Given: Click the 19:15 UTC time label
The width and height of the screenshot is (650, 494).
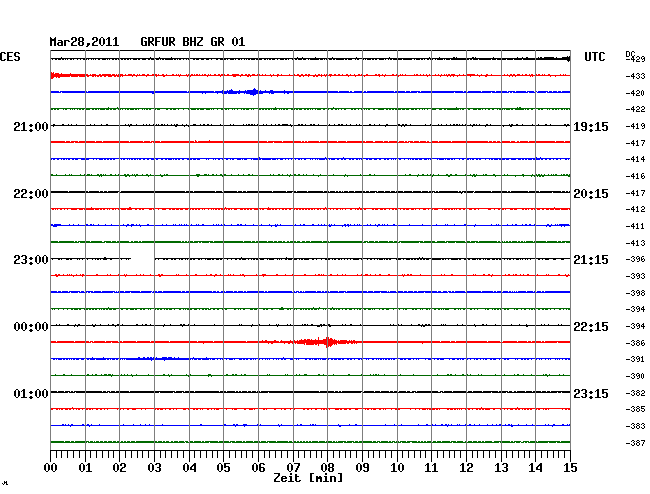Looking at the screenshot, I should [591, 127].
